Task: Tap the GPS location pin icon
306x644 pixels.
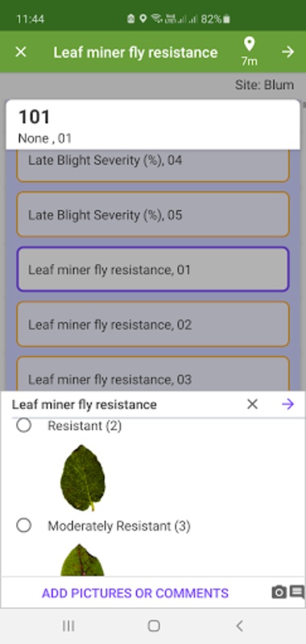Action: tap(249, 44)
